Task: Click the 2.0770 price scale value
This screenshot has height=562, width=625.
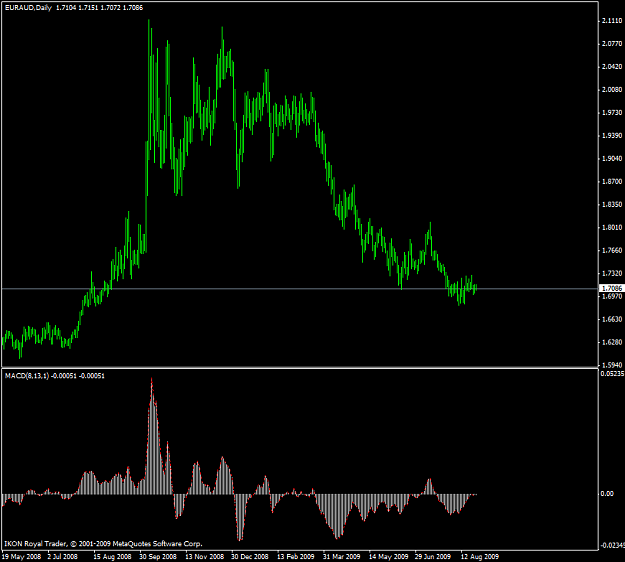Action: point(612,43)
